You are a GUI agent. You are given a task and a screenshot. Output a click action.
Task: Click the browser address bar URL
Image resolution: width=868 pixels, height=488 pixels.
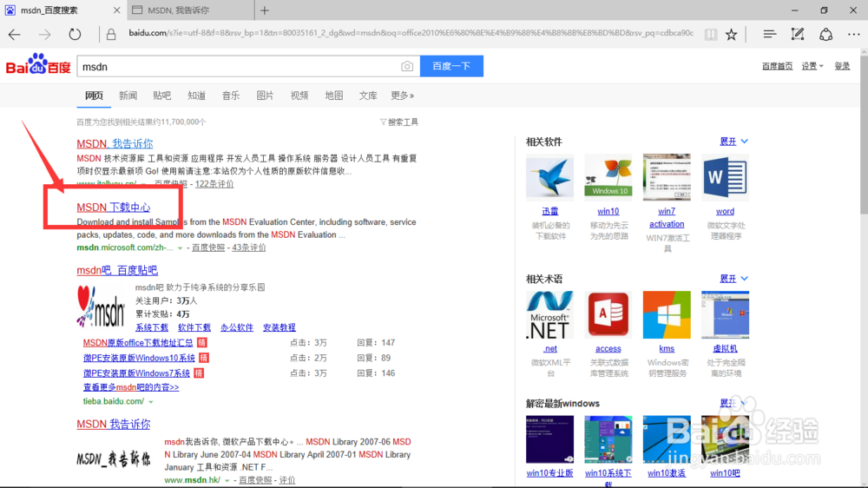pyautogui.click(x=411, y=33)
